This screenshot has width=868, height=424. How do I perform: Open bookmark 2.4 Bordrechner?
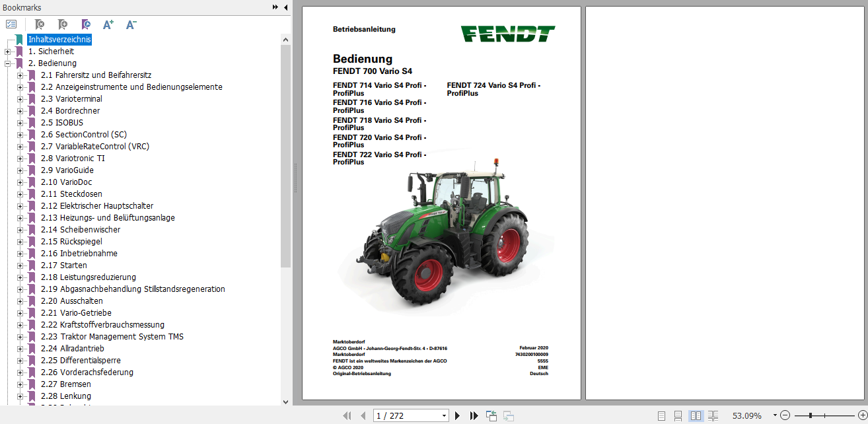point(70,111)
